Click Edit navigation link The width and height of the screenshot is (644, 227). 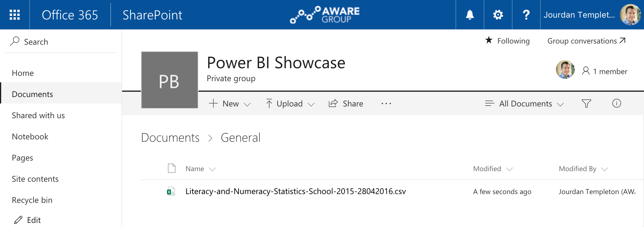pyautogui.click(x=34, y=220)
